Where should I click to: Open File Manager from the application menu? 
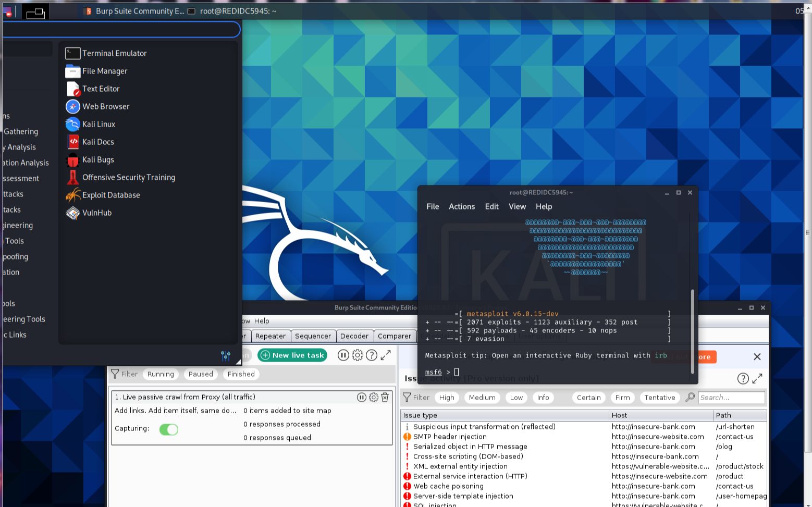click(96, 71)
